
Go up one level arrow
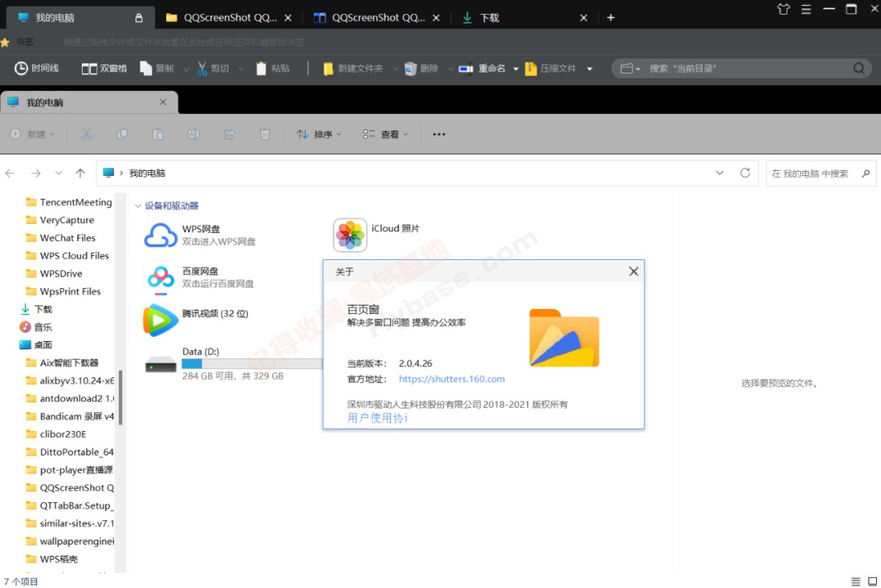click(x=80, y=173)
